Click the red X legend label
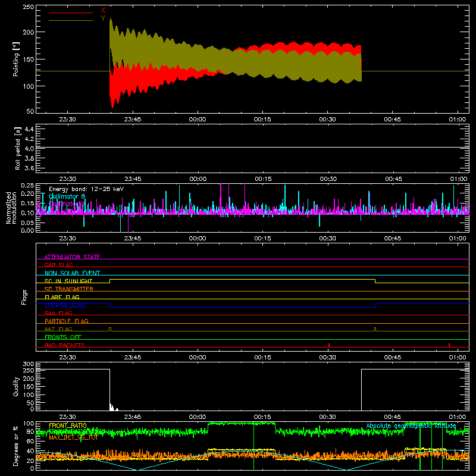Screen dimensions: 476x476 click(103, 11)
